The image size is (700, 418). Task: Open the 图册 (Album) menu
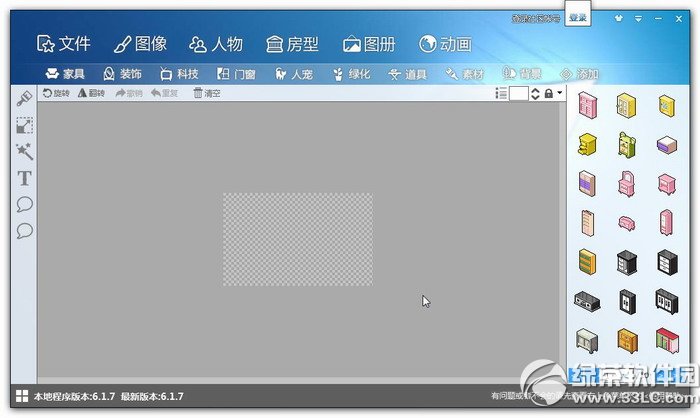pyautogui.click(x=369, y=44)
